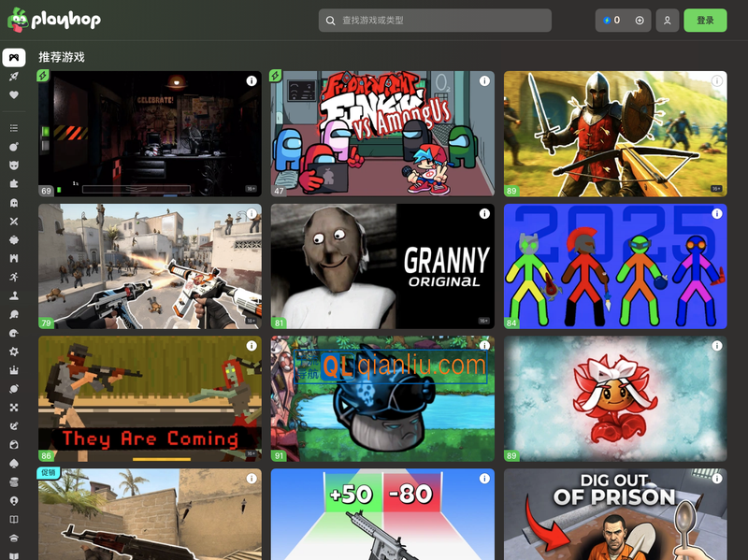Select the running man category icon
Viewport: 748px width, 560px height.
(14, 278)
